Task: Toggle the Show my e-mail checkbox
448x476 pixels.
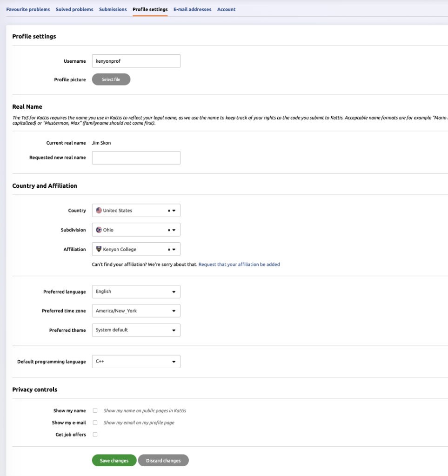Action: (95, 423)
